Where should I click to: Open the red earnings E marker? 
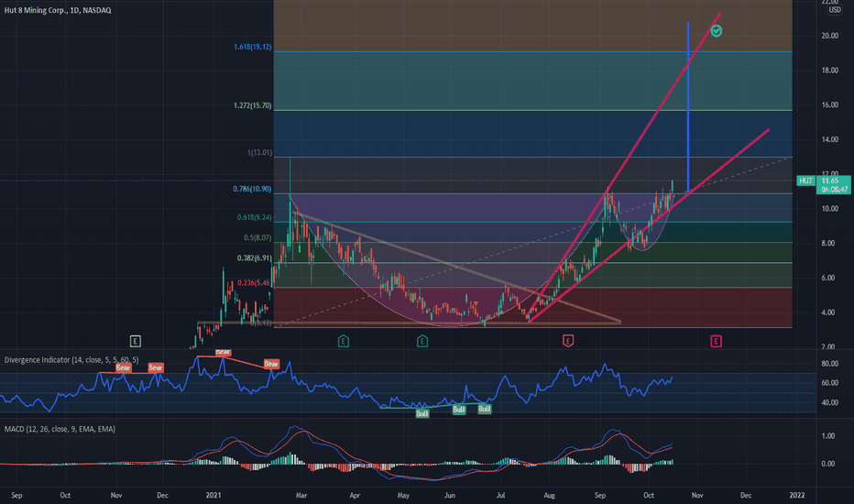coord(568,342)
